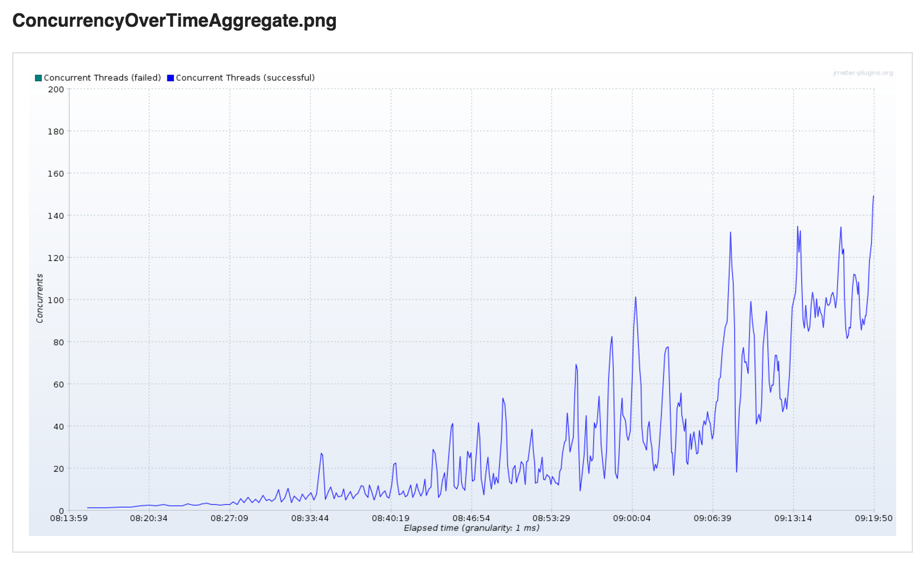Click the 08:53:29 time label
The image size is (924, 566).
pos(552,518)
